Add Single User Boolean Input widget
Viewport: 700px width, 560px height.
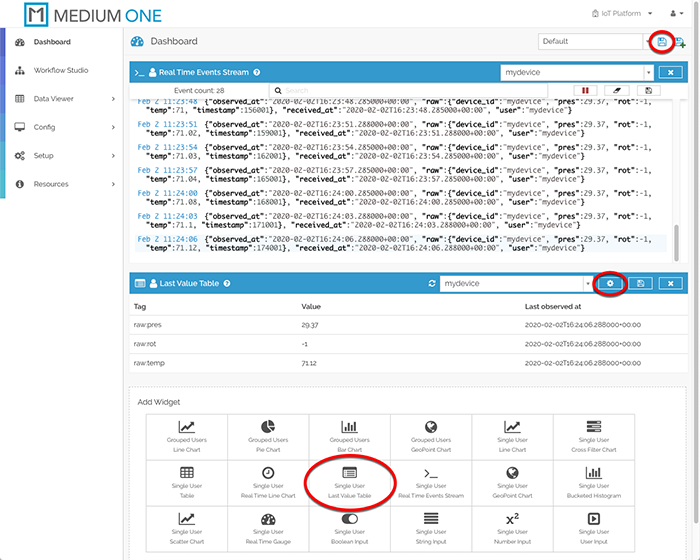click(x=350, y=525)
